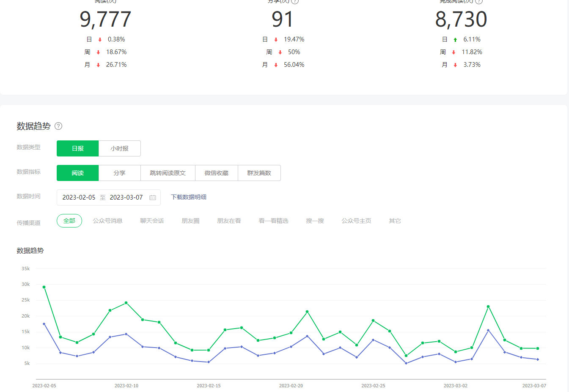The width and height of the screenshot is (569, 392).
Task: Switch to 群发篇数 metric
Action: click(x=259, y=173)
